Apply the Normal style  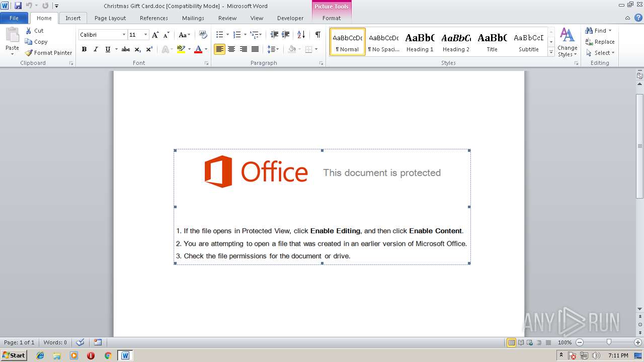pyautogui.click(x=348, y=42)
